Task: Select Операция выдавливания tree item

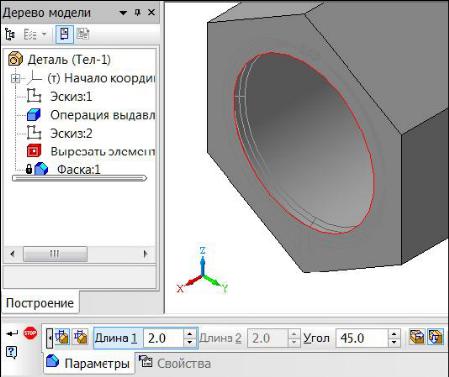Action: point(103,115)
